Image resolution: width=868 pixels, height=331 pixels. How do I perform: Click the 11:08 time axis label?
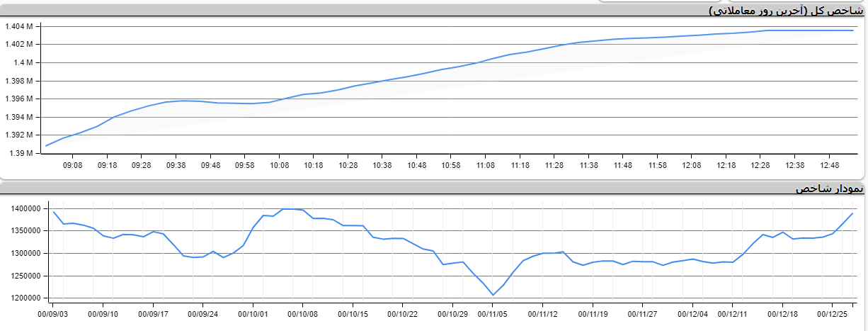click(x=485, y=165)
